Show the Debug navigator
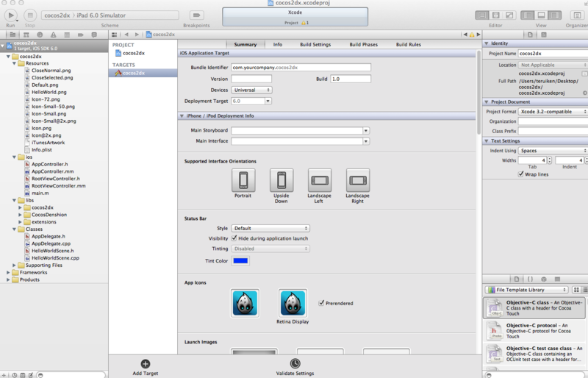This screenshot has height=378, width=588. [x=67, y=35]
